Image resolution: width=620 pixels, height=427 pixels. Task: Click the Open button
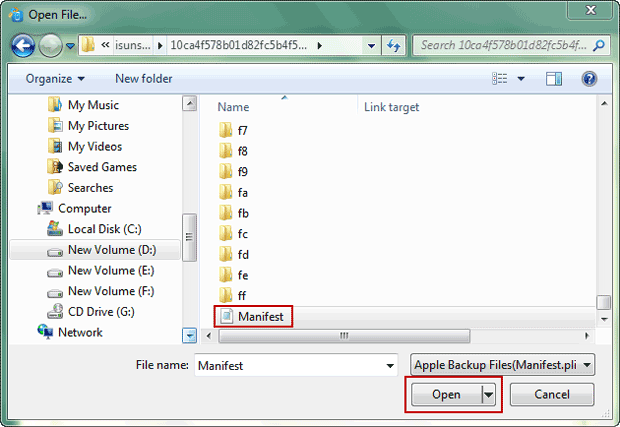[x=446, y=394]
